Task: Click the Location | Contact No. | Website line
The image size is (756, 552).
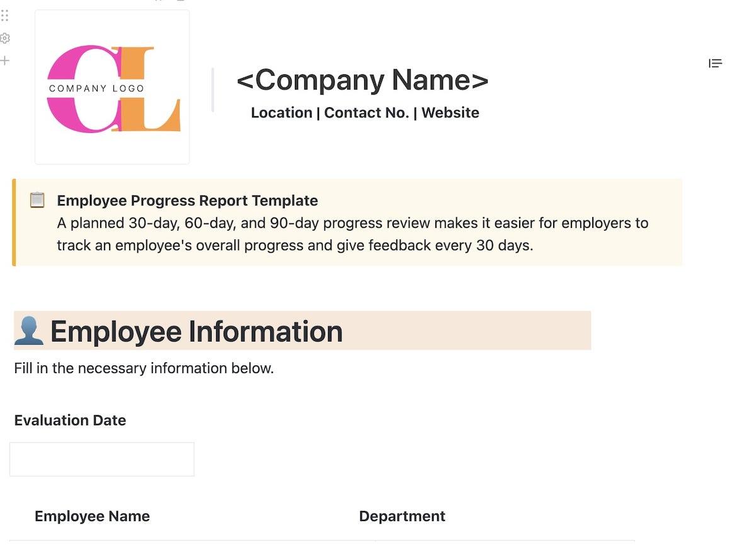Action: [x=365, y=113]
